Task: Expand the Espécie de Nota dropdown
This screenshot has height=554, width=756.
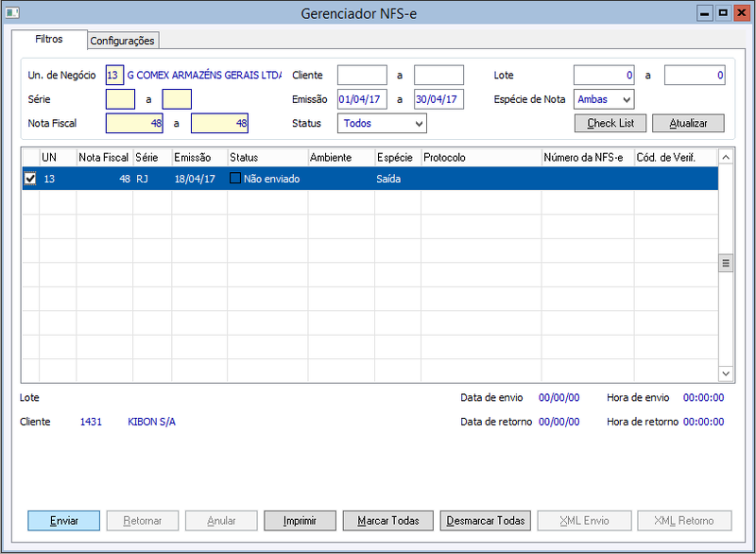Action: (x=604, y=99)
